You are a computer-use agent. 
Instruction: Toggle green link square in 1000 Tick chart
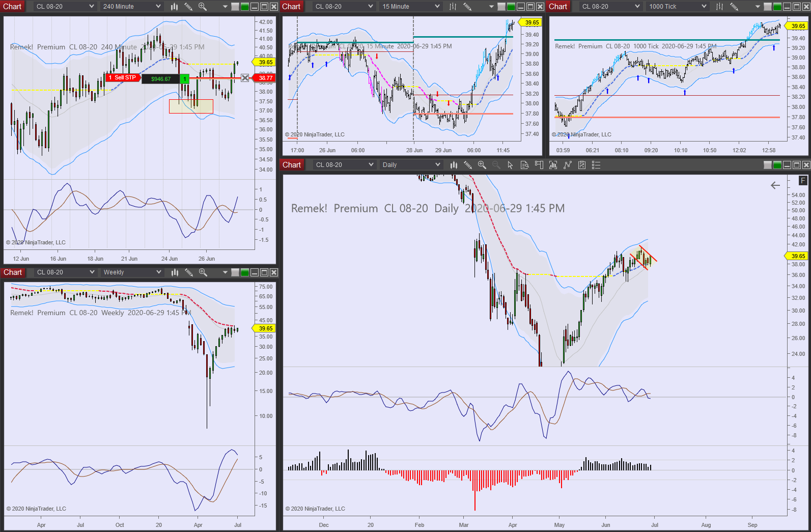coord(777,7)
